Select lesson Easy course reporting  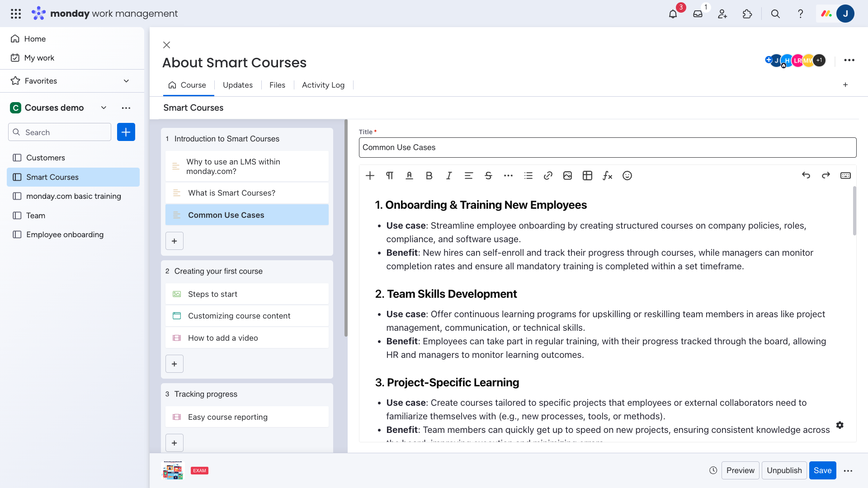(247, 417)
